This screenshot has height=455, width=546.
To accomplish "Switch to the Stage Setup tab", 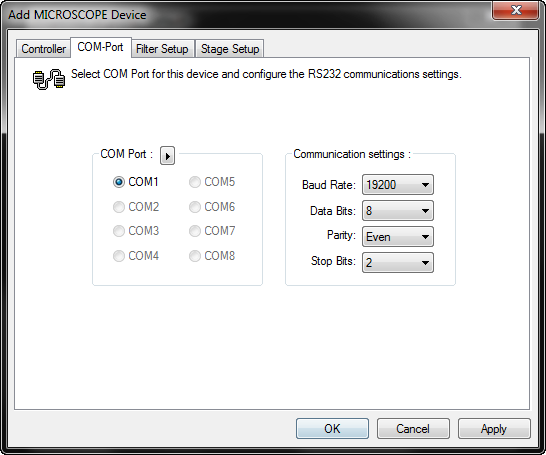I will click(x=230, y=49).
